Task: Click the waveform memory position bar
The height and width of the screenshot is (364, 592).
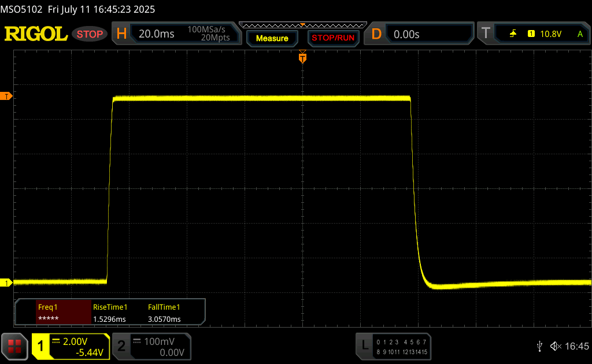Action: point(303,25)
